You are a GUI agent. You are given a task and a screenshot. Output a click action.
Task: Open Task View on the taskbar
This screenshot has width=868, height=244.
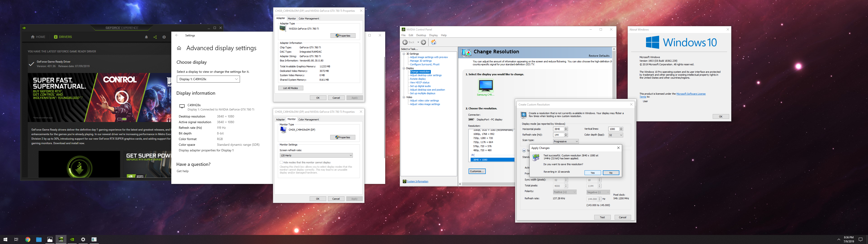pyautogui.click(x=16, y=240)
